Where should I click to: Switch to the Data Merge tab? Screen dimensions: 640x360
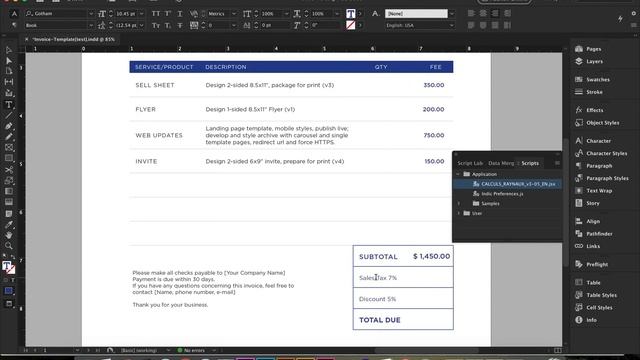(x=501, y=163)
